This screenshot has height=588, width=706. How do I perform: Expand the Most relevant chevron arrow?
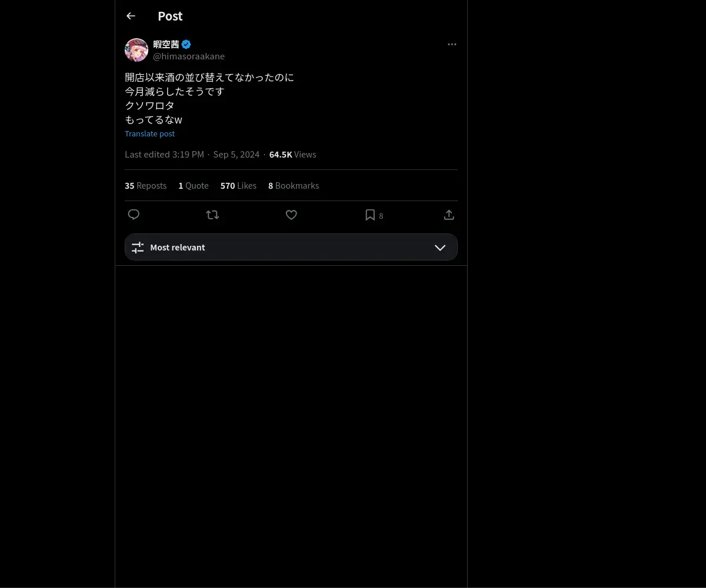(x=440, y=248)
